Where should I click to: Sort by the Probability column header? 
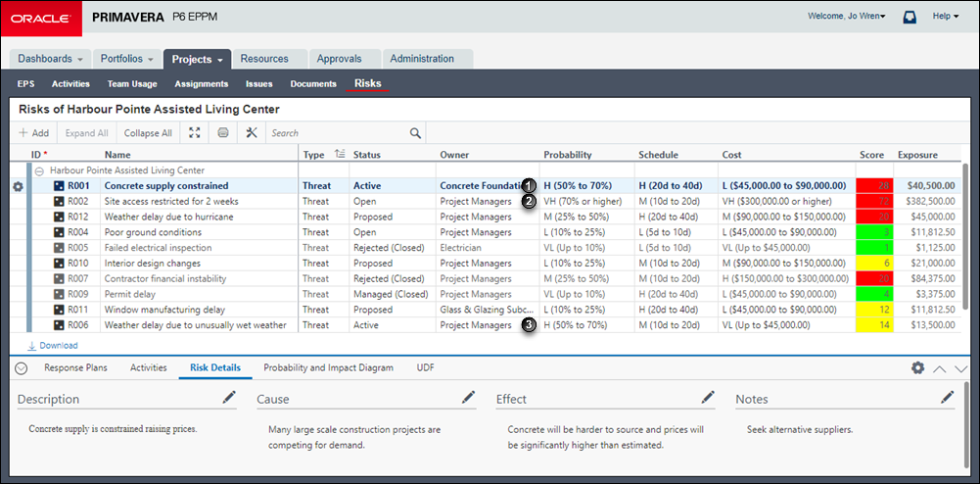point(568,155)
